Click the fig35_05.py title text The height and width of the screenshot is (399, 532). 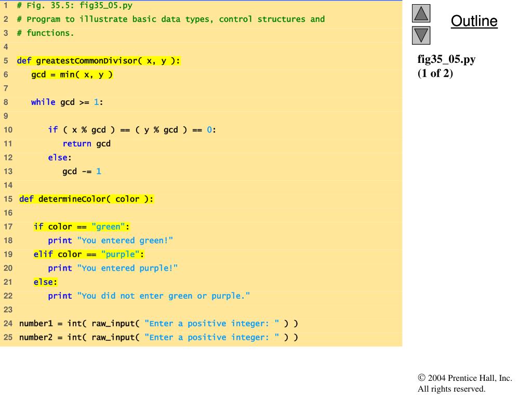coord(446,59)
